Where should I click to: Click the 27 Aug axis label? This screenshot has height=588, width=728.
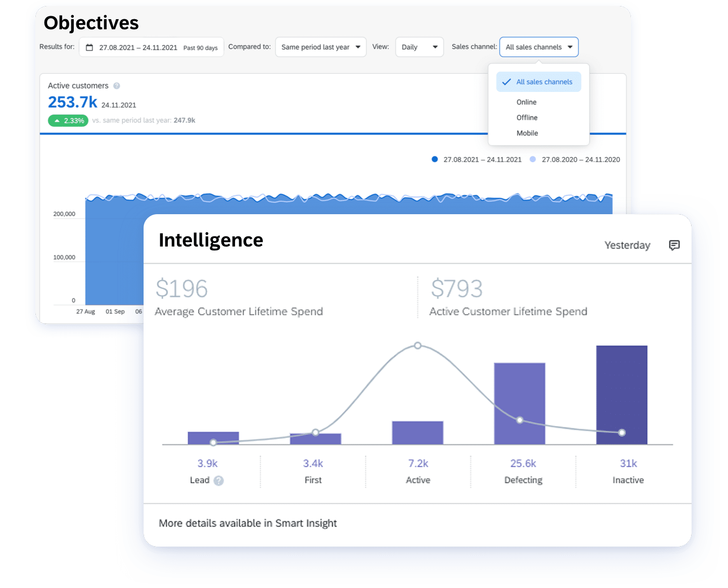[x=85, y=312]
